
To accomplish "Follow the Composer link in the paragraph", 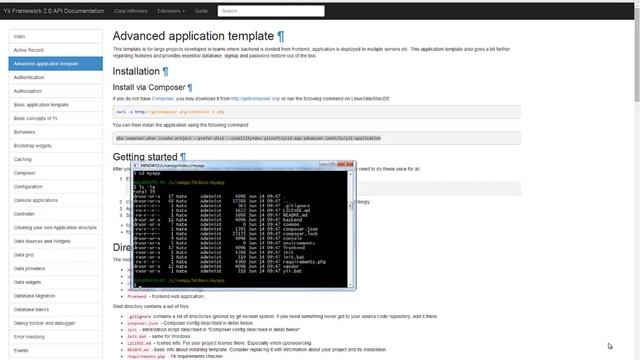I will coord(162,99).
